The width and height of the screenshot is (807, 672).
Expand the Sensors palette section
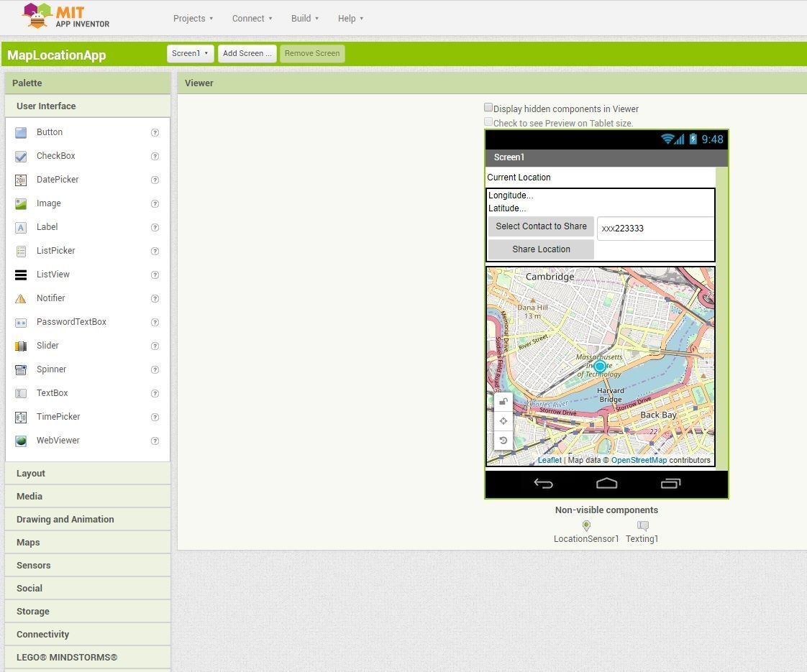point(88,566)
